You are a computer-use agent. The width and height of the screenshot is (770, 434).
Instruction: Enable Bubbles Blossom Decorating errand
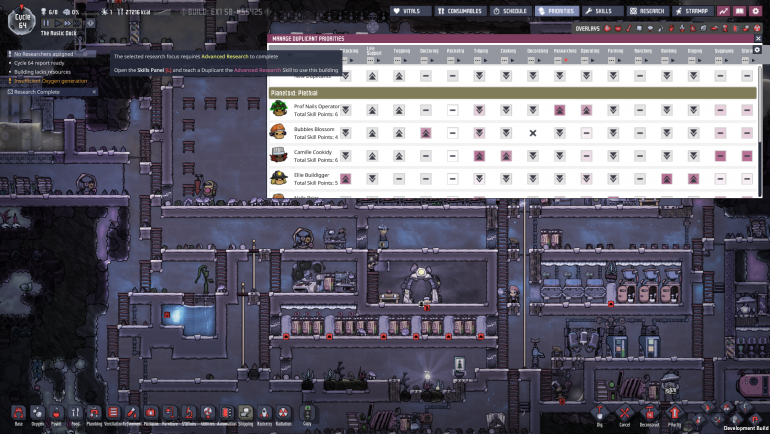pos(533,133)
